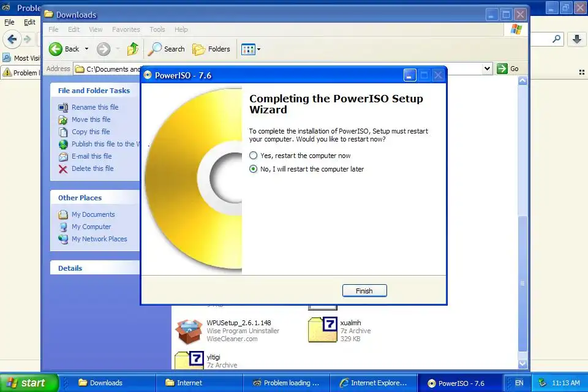Select the xualmh 7z archive icon
This screenshot has height=392, width=588.
(323, 330)
